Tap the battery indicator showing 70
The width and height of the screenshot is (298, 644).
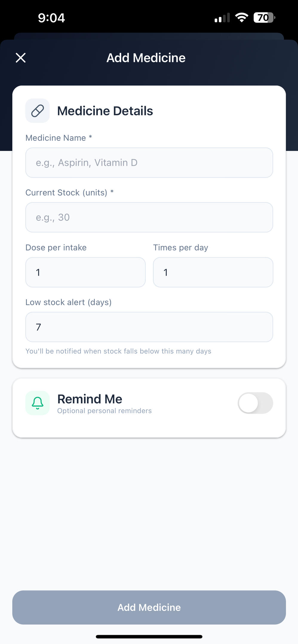[264, 18]
